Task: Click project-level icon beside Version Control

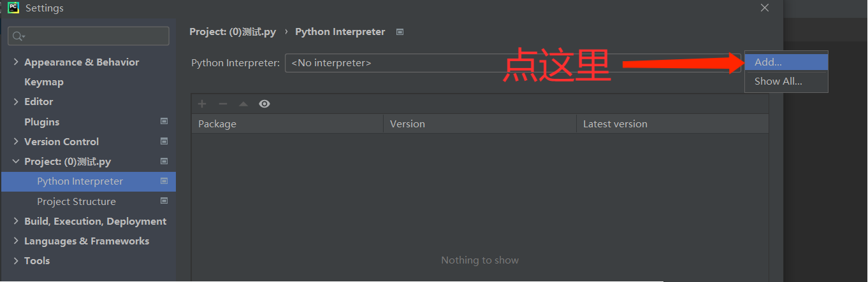Action: 164,141
